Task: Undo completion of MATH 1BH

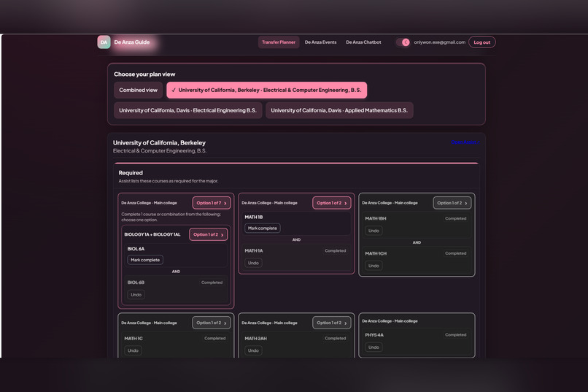Action: [x=374, y=231]
